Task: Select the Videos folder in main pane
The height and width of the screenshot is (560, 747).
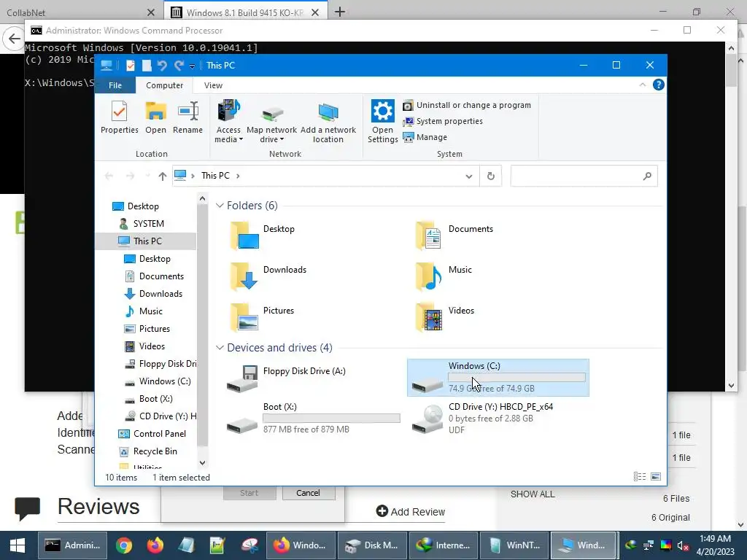Action: pos(445,317)
